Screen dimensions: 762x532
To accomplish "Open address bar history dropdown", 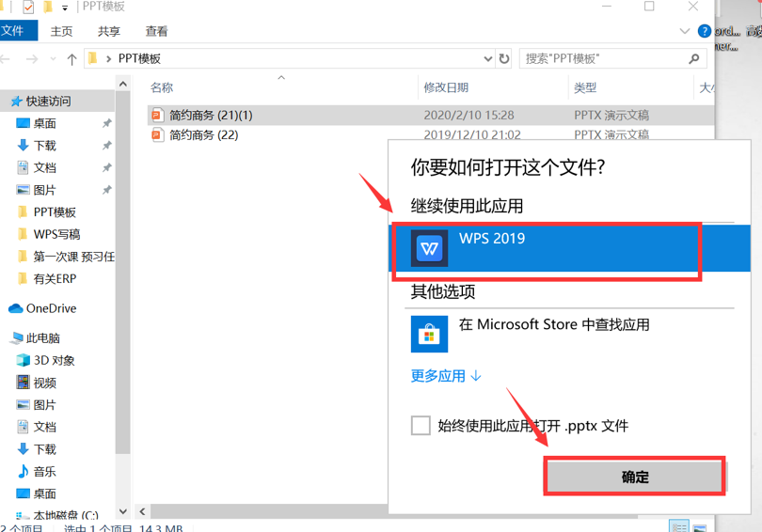I will 488,58.
